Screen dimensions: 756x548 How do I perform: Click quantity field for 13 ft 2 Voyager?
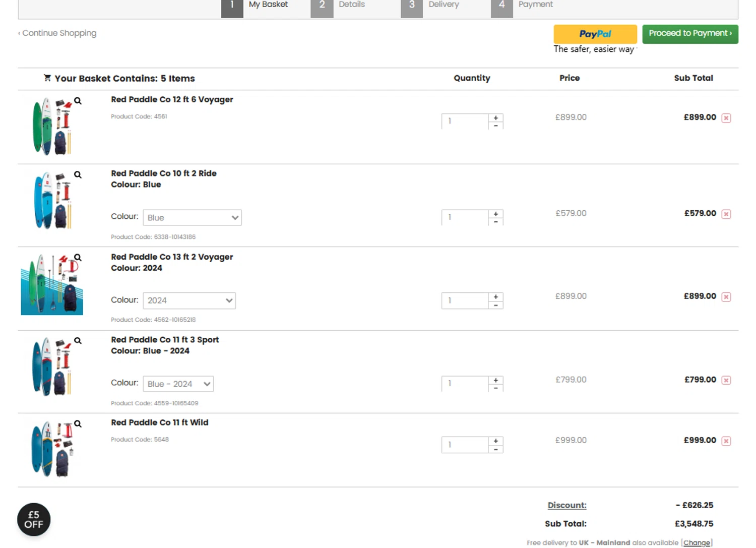pos(465,301)
